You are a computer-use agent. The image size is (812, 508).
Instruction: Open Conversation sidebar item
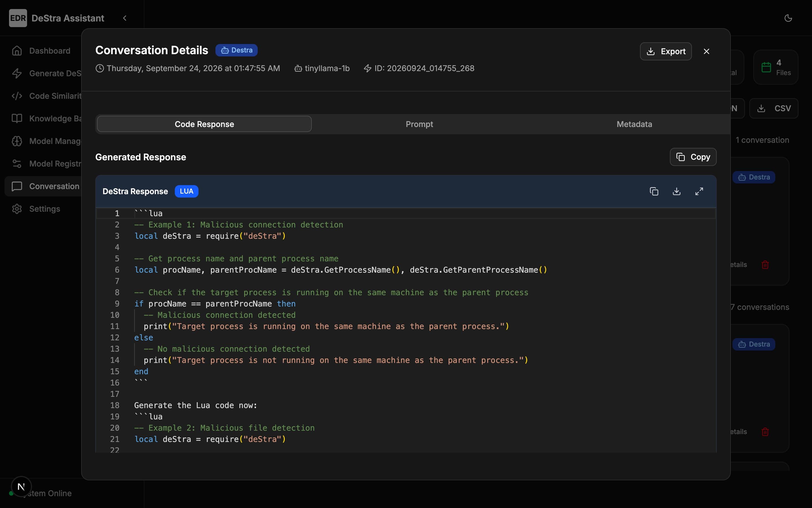[x=43, y=186]
